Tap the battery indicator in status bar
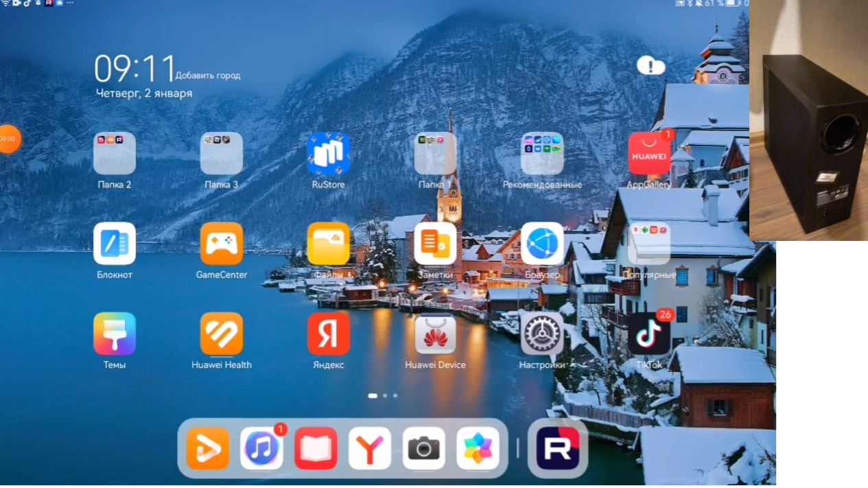The height and width of the screenshot is (488, 868). [731, 3]
